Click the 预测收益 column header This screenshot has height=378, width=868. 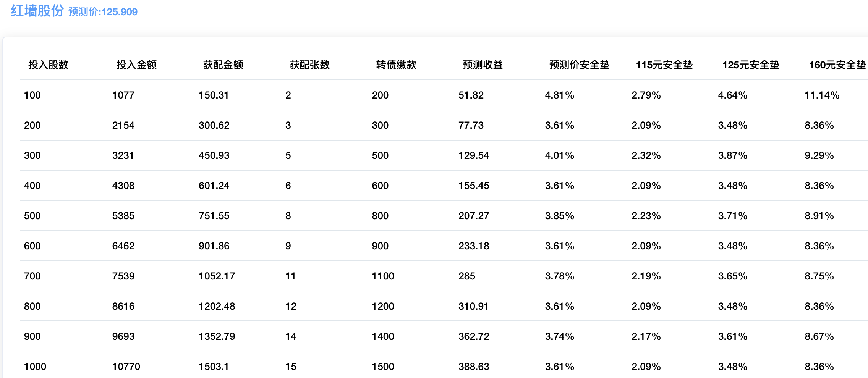[483, 65]
